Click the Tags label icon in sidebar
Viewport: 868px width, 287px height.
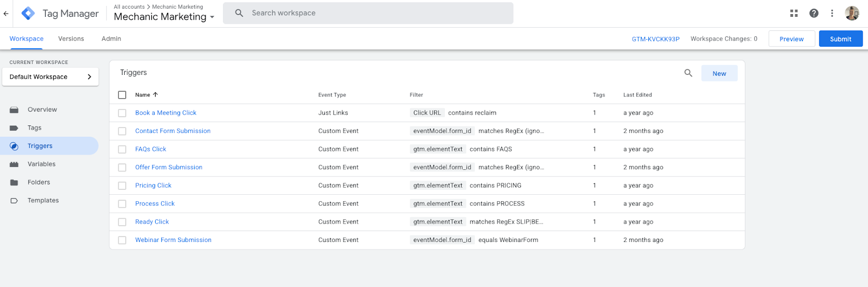[14, 128]
